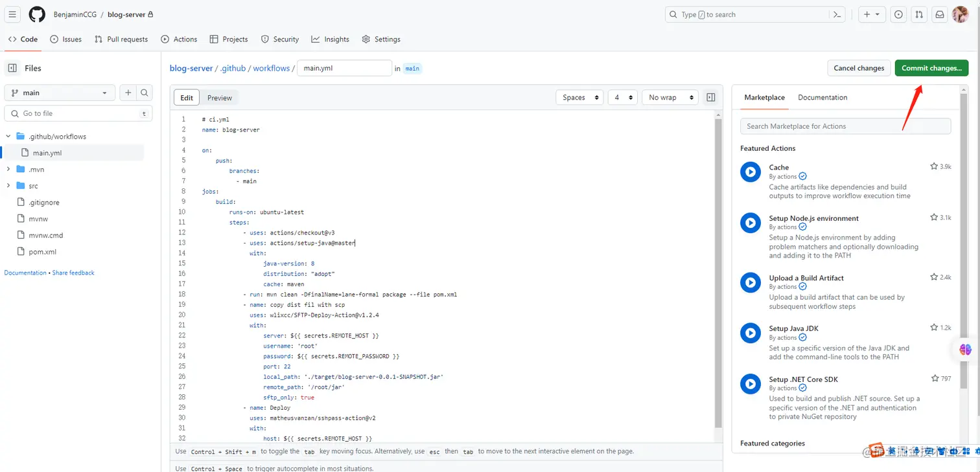
Task: Open the issues icon in header
Action: pyautogui.click(x=898, y=14)
